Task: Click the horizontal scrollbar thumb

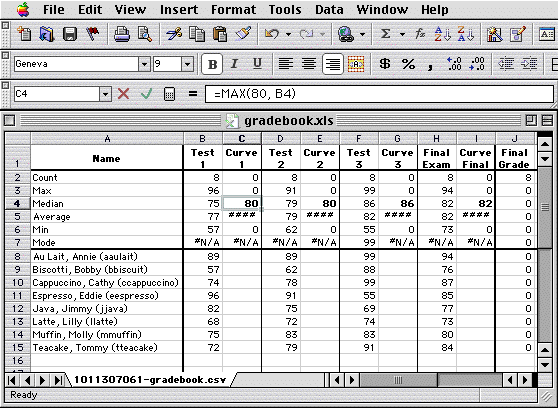Action: point(399,380)
